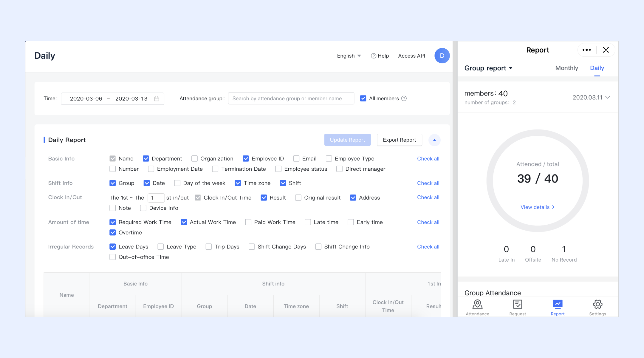Expand the Group report dropdown
Image resolution: width=644 pixels, height=358 pixels.
point(488,68)
